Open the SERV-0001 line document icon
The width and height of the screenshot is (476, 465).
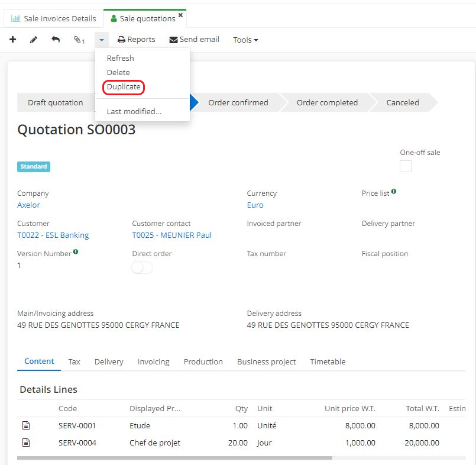point(26,425)
